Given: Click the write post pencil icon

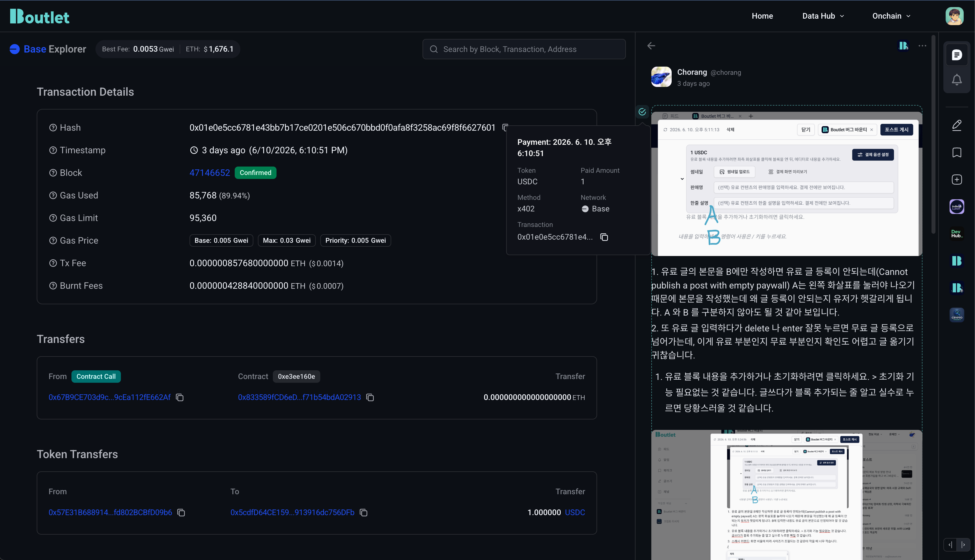Looking at the screenshot, I should tap(957, 125).
